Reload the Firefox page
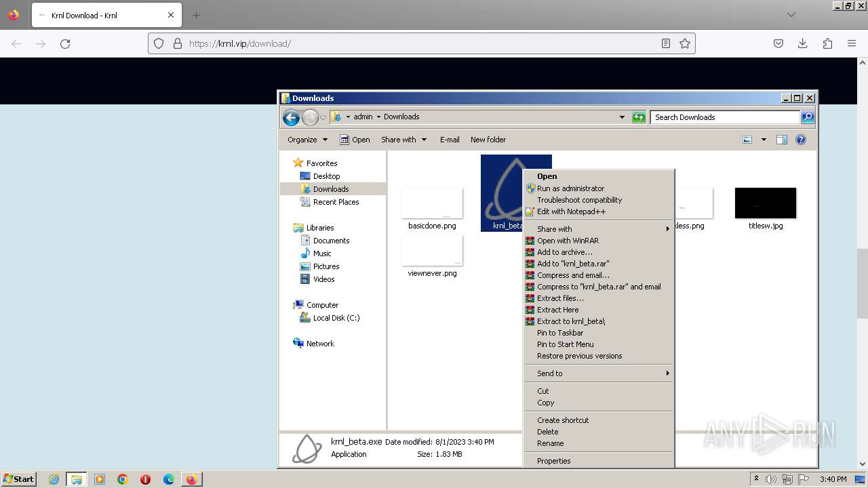This screenshot has height=488, width=868. [65, 43]
